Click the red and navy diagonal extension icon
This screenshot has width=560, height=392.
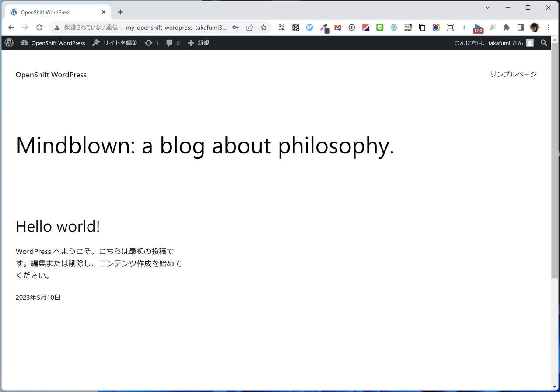tap(366, 28)
